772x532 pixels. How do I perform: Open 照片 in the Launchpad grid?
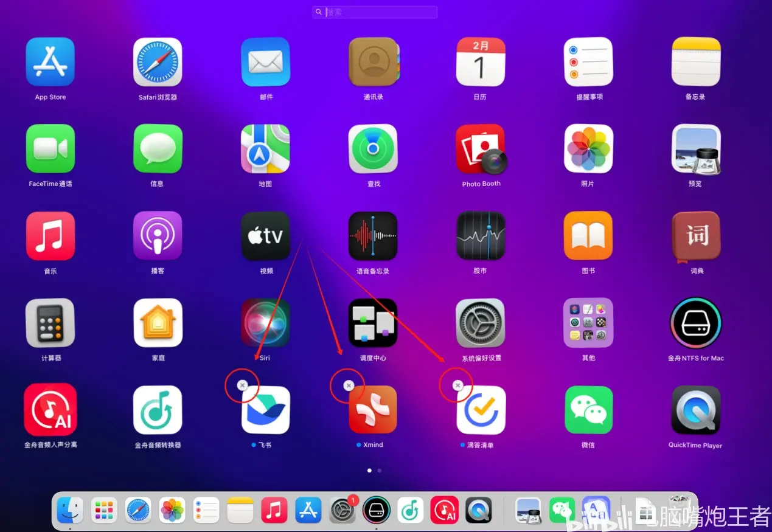[588, 149]
